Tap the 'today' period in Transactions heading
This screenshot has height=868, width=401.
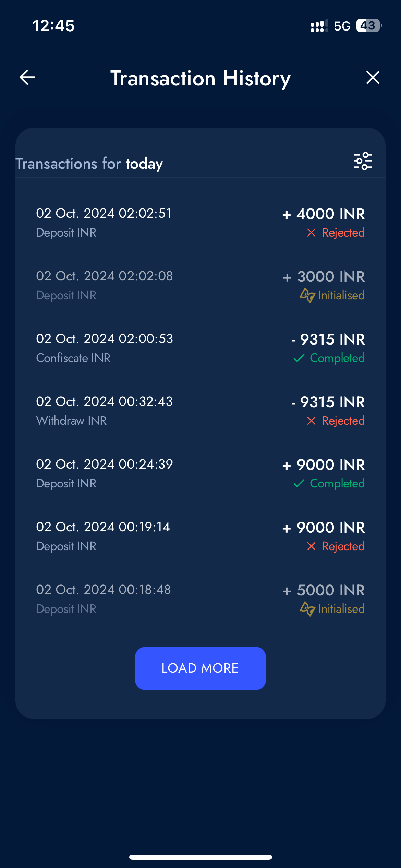click(144, 164)
